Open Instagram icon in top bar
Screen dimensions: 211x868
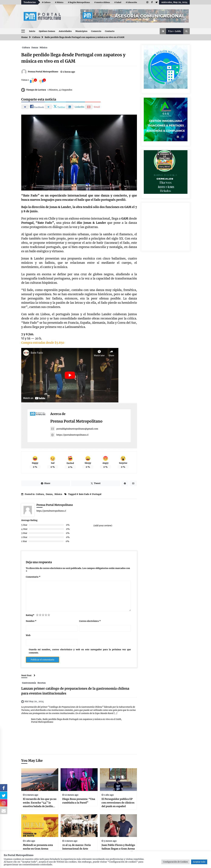click(x=147, y=2)
